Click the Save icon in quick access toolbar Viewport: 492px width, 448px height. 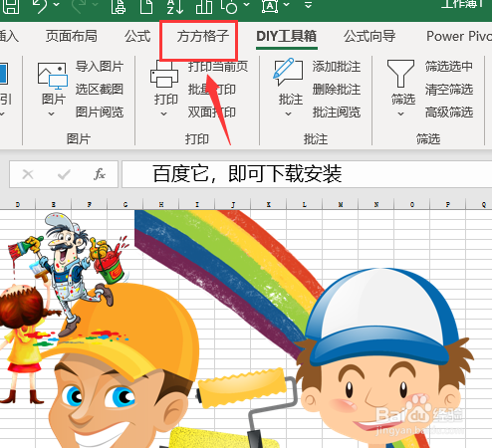pyautogui.click(x=10, y=6)
